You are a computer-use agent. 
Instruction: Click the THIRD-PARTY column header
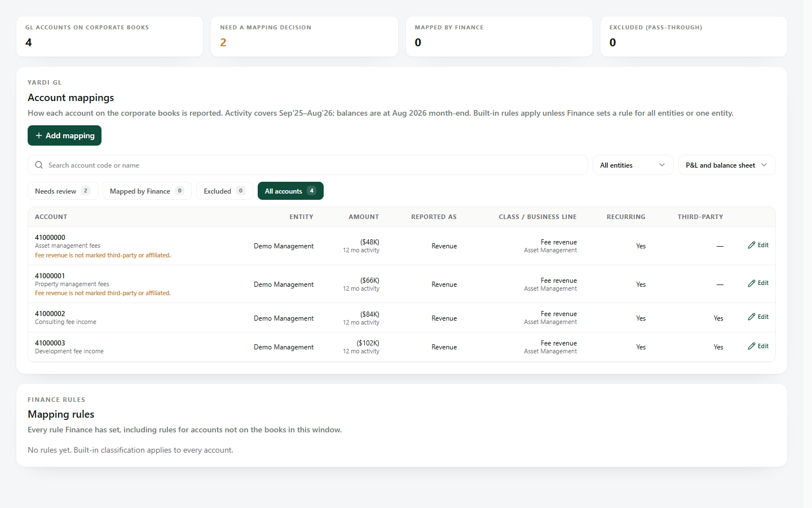tap(700, 217)
